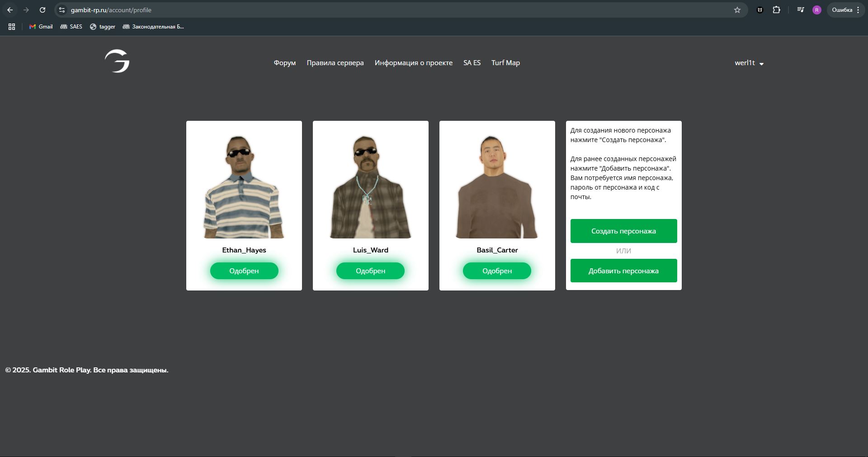Open Правила сервера page
The width and height of the screenshot is (868, 457).
tap(335, 63)
